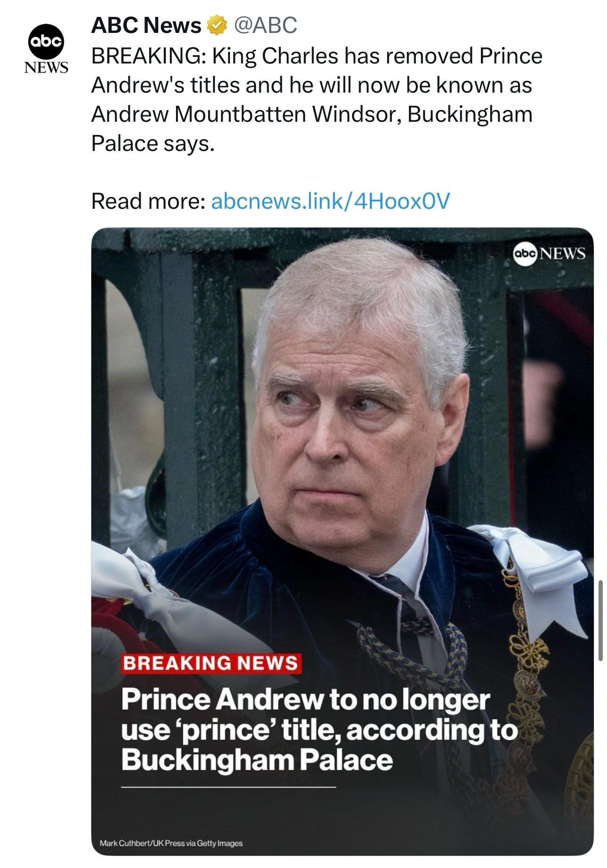Click the gold verified badge
607x868 pixels.
[215, 26]
